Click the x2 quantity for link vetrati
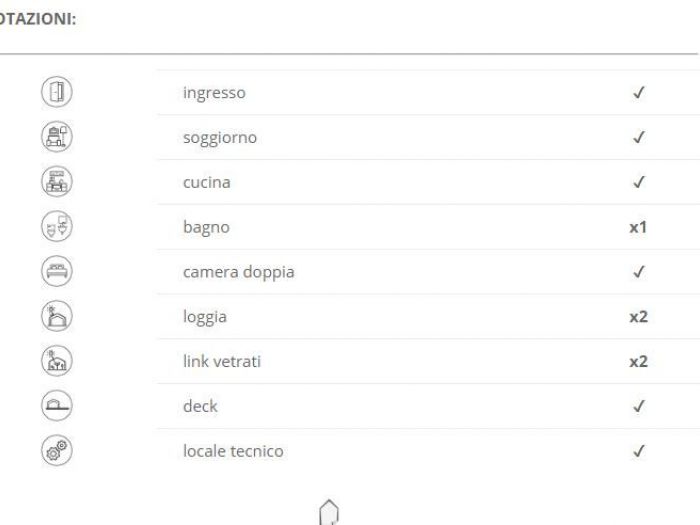The width and height of the screenshot is (700, 525). tap(638, 362)
